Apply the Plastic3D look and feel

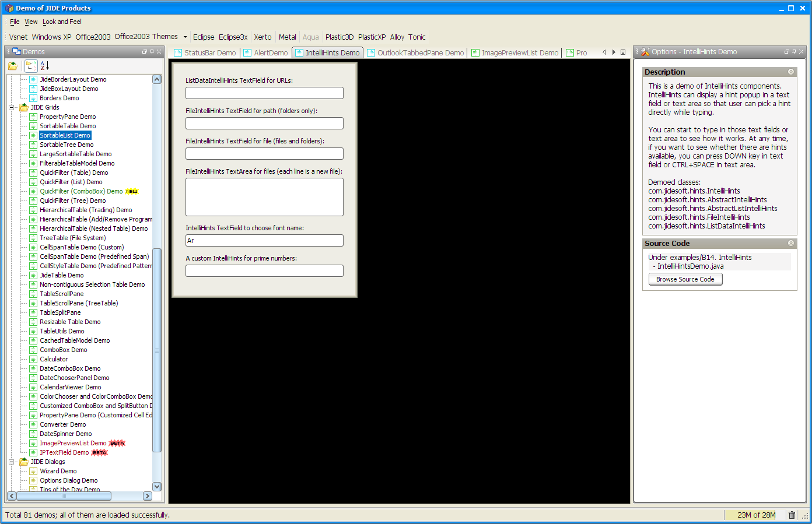tap(339, 37)
